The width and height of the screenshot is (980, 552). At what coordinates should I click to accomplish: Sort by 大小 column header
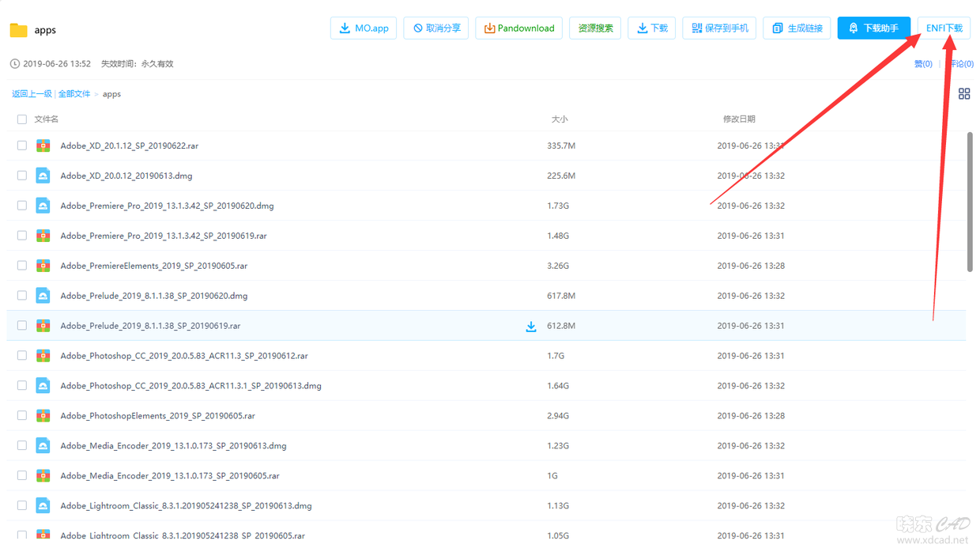[x=560, y=119]
